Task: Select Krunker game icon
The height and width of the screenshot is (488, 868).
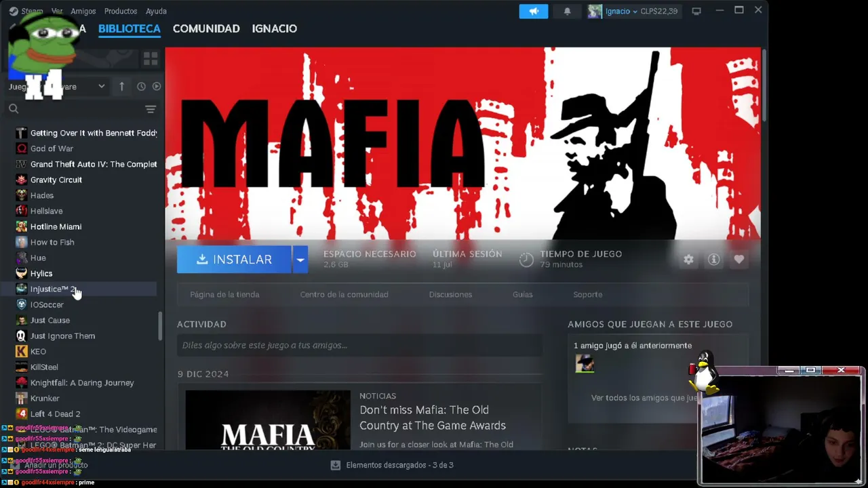Action: tap(22, 398)
